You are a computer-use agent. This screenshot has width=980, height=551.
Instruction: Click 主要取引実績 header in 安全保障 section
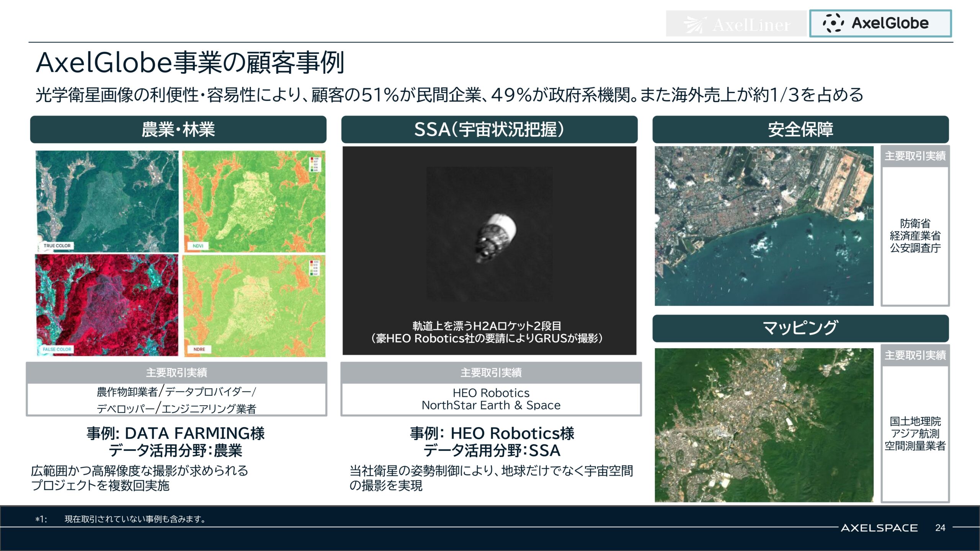coord(915,156)
